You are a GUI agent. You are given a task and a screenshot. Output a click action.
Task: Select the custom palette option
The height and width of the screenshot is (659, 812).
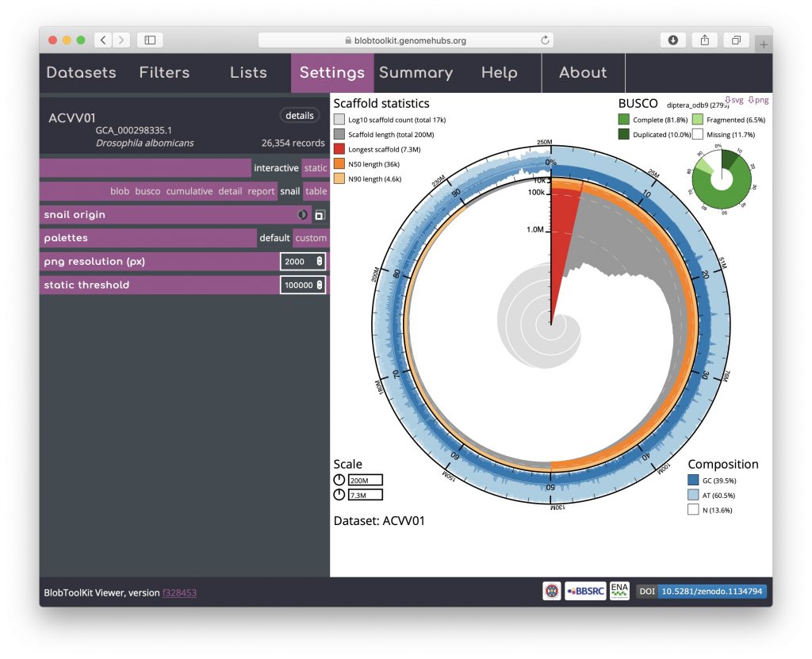click(310, 238)
